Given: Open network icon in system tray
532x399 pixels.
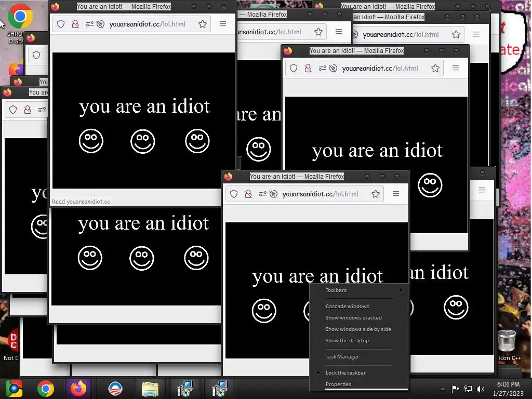Looking at the screenshot, I should click(468, 389).
